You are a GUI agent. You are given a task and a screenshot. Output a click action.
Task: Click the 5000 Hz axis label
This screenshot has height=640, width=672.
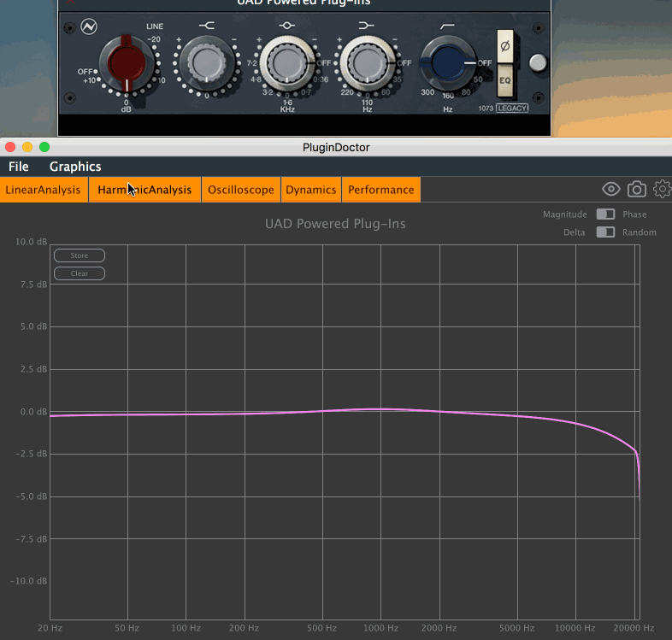point(517,628)
